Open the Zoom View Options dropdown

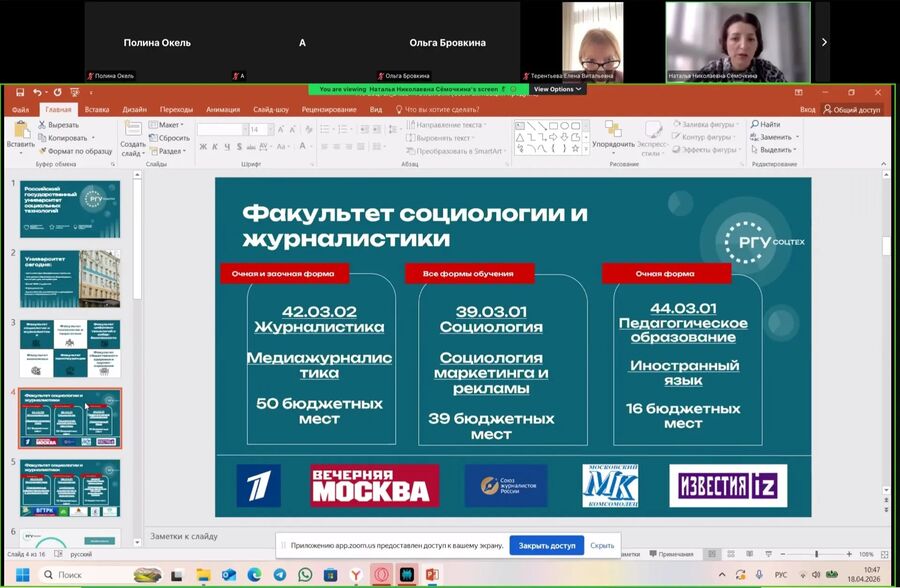[x=557, y=89]
